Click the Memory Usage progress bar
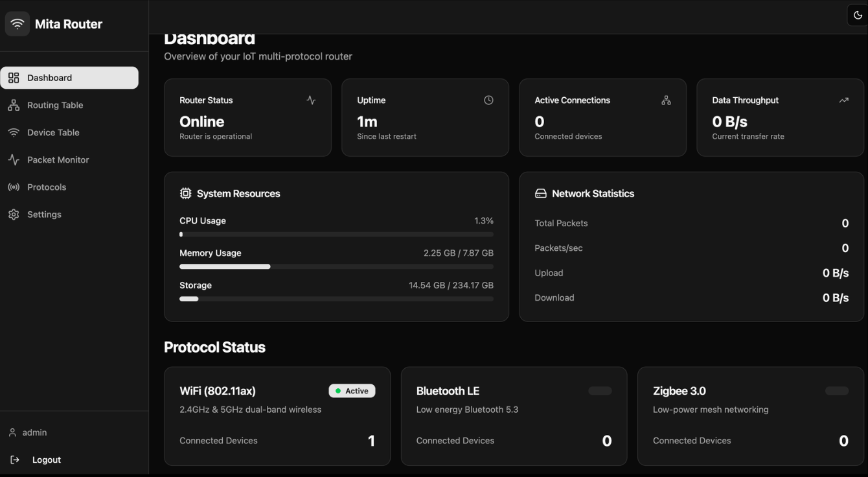 pos(336,266)
